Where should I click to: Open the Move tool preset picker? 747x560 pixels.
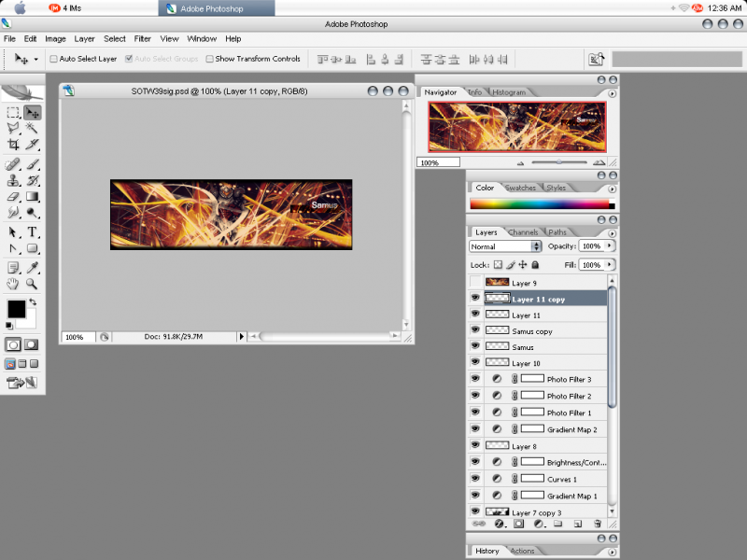click(35, 60)
